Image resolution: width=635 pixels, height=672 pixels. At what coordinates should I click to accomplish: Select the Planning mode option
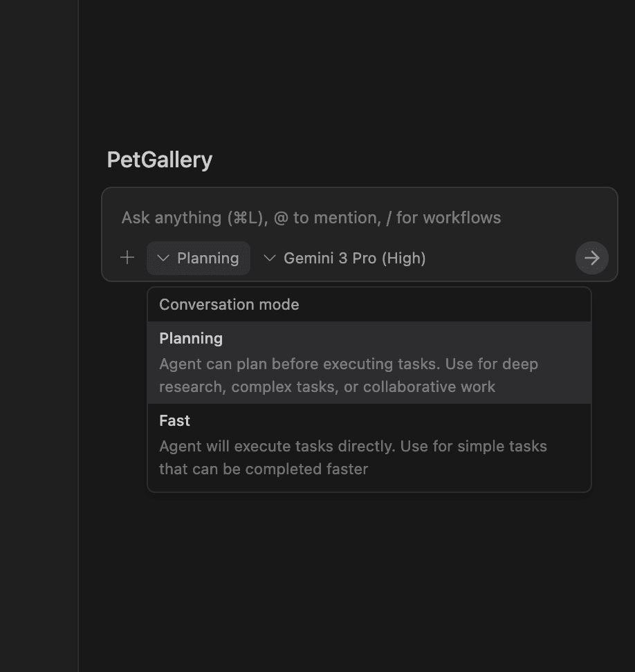pos(369,362)
